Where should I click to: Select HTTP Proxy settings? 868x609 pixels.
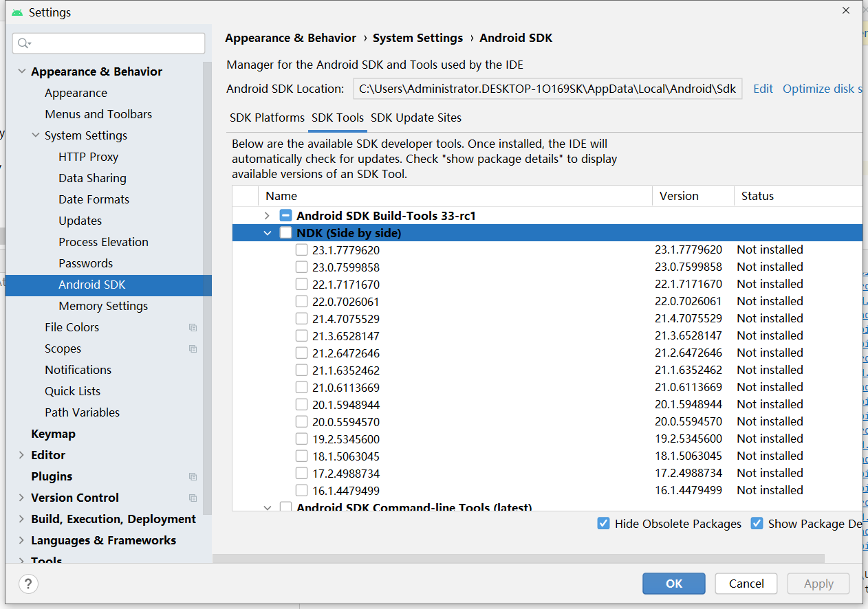88,157
